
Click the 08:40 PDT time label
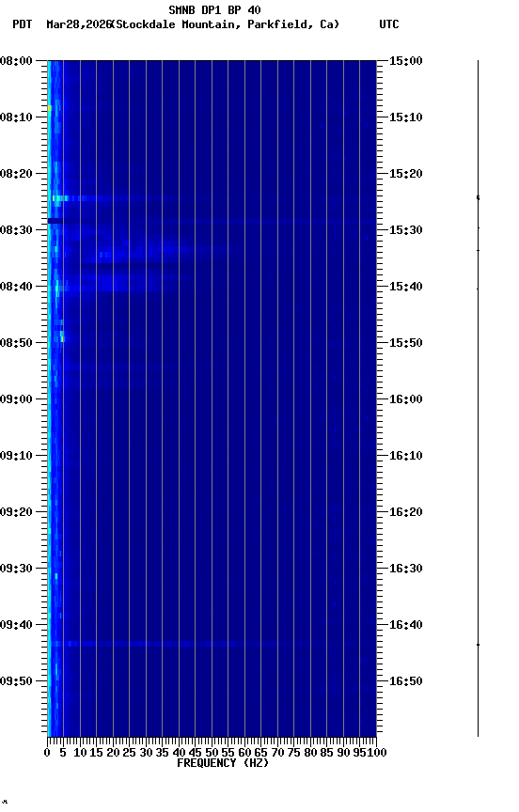tap(16, 287)
